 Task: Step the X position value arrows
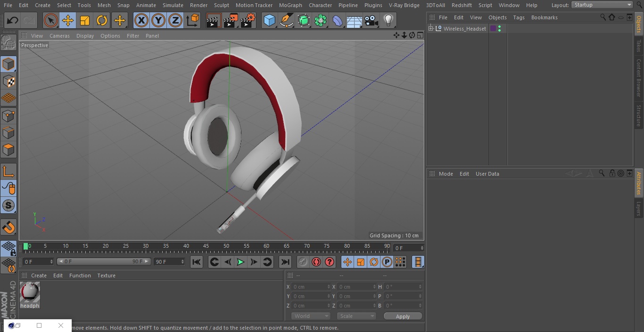(329, 287)
